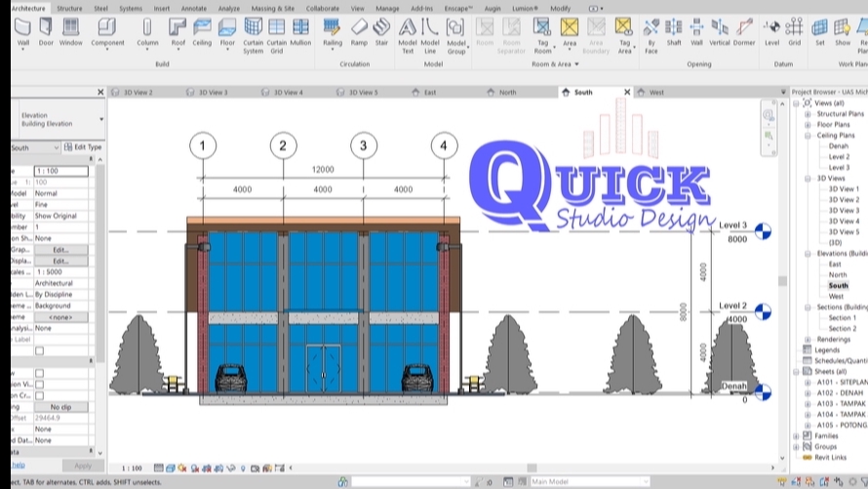
Task: Click the Project Browser vertical scrollbar thumb
Action: pos(782,281)
